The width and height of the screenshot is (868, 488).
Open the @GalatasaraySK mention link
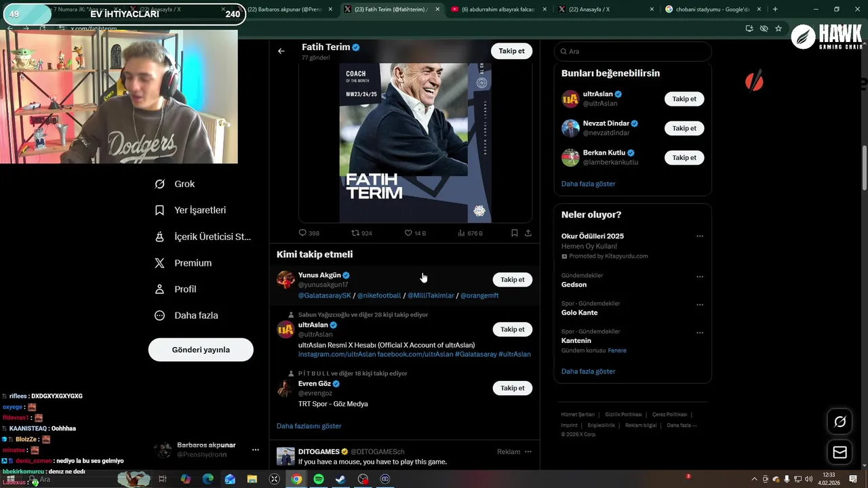coord(325,296)
